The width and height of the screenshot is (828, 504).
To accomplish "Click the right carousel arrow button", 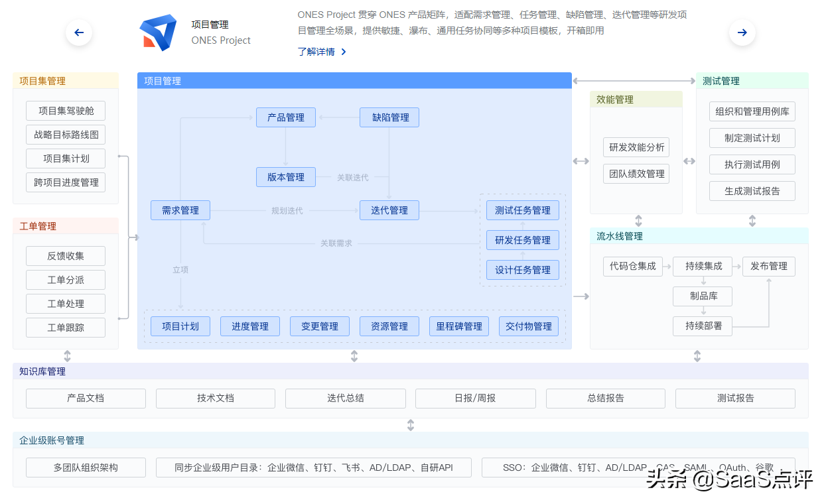I will click(741, 32).
